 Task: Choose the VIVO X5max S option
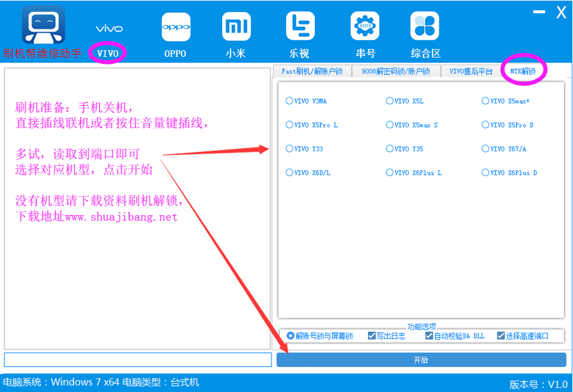(390, 125)
